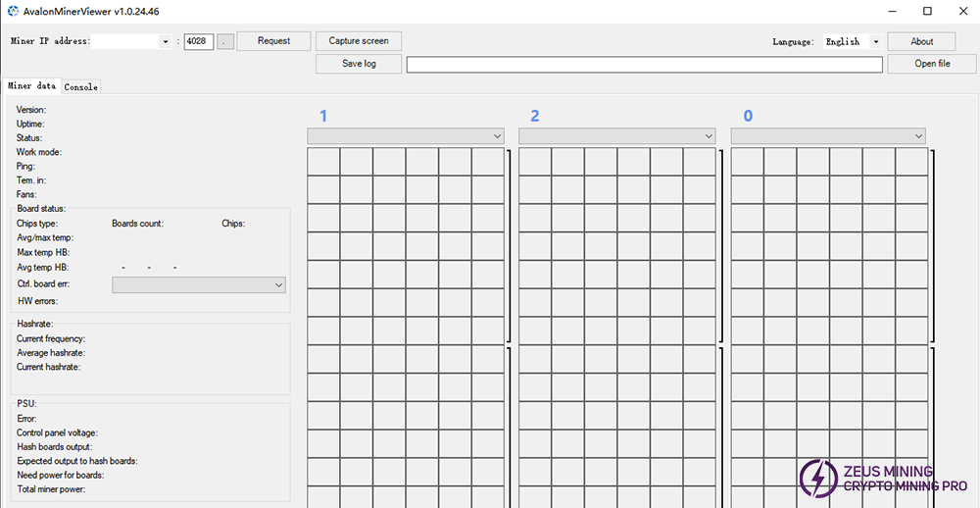Click the Open file button
Viewport: 980px width, 508px height.
point(931,64)
